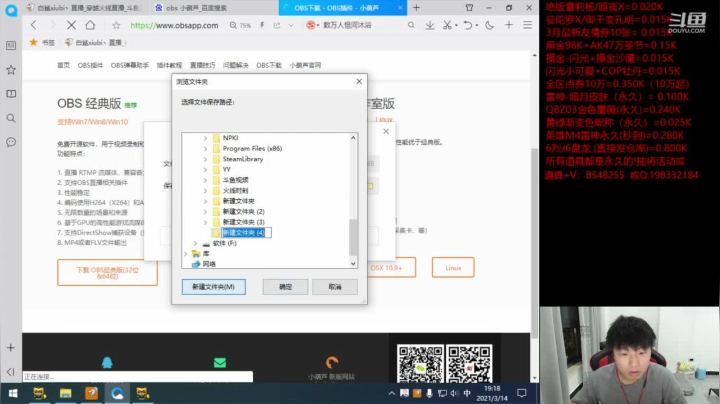Expand the 火线时刻 folder
This screenshot has height=404, width=720.
click(x=205, y=191)
